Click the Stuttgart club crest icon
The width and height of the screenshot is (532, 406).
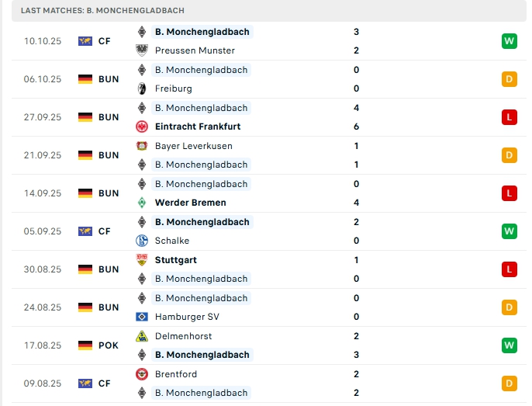tap(142, 260)
